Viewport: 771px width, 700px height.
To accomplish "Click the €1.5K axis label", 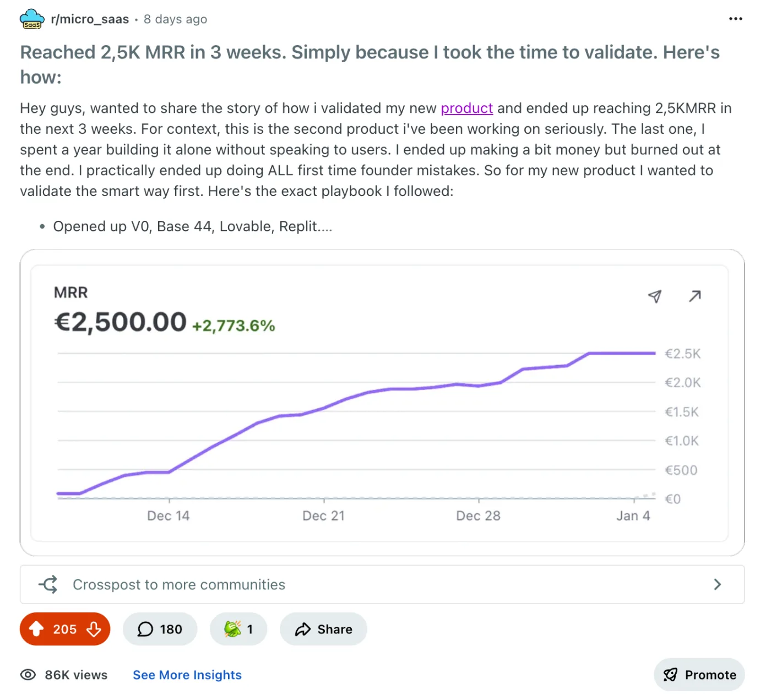I will (x=682, y=412).
